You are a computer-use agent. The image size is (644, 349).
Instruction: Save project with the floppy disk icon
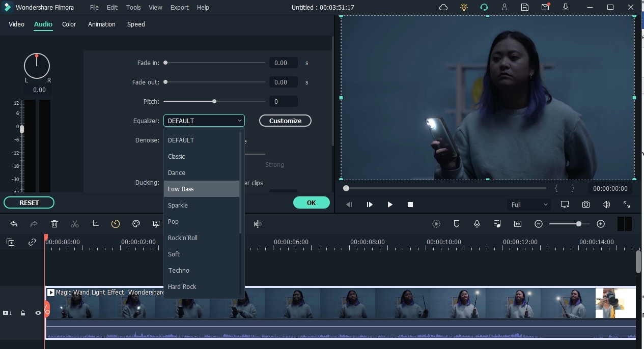pyautogui.click(x=525, y=7)
